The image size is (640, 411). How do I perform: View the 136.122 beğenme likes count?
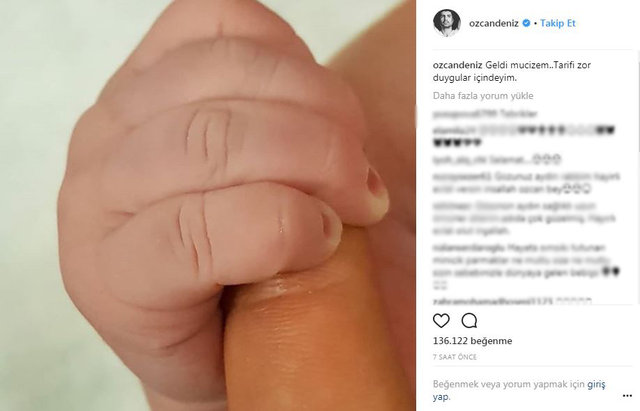coord(472,341)
